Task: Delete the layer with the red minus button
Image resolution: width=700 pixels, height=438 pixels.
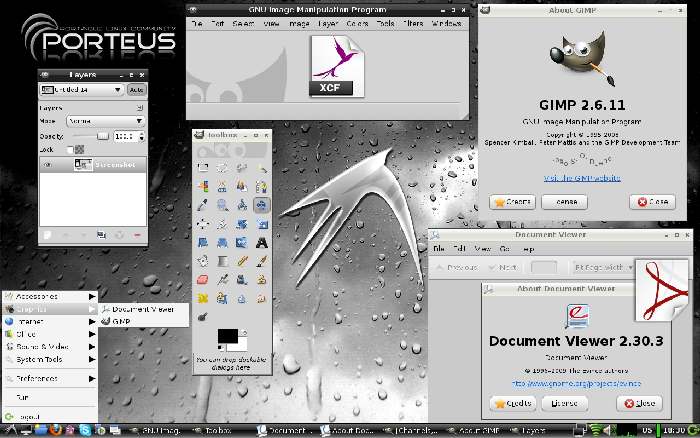Action: [x=137, y=234]
